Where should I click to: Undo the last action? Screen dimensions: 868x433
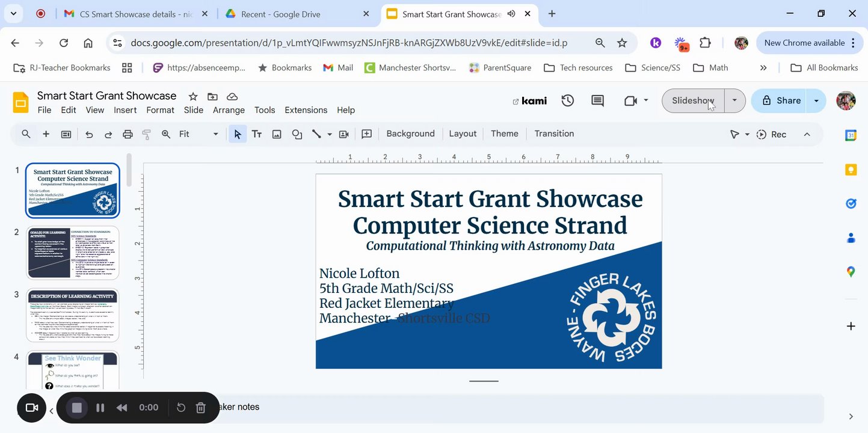point(89,134)
